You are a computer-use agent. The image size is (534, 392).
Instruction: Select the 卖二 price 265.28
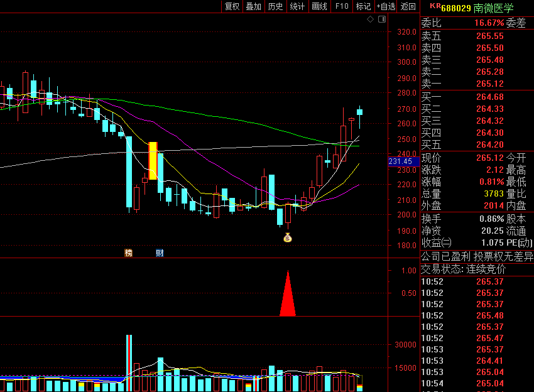click(490, 72)
